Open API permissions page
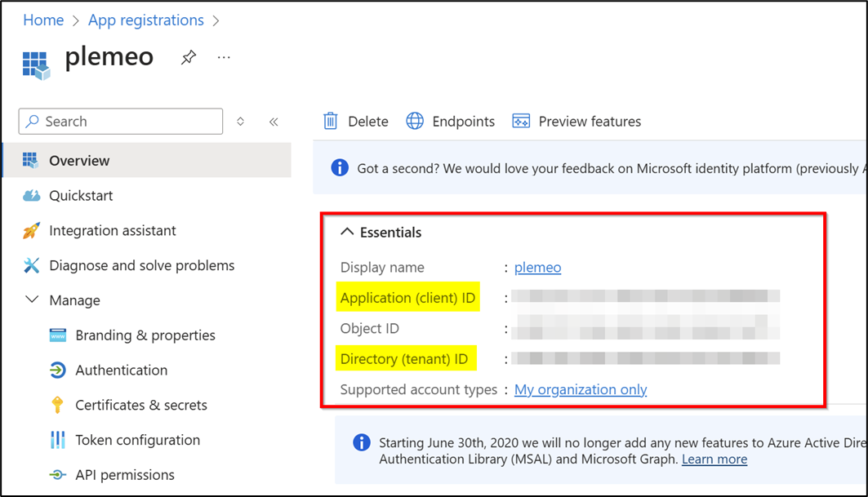The height and width of the screenshot is (497, 868). tap(124, 475)
